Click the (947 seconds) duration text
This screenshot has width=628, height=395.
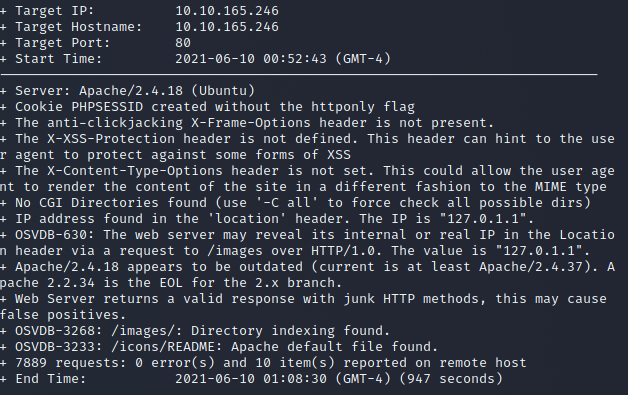pyautogui.click(x=451, y=379)
